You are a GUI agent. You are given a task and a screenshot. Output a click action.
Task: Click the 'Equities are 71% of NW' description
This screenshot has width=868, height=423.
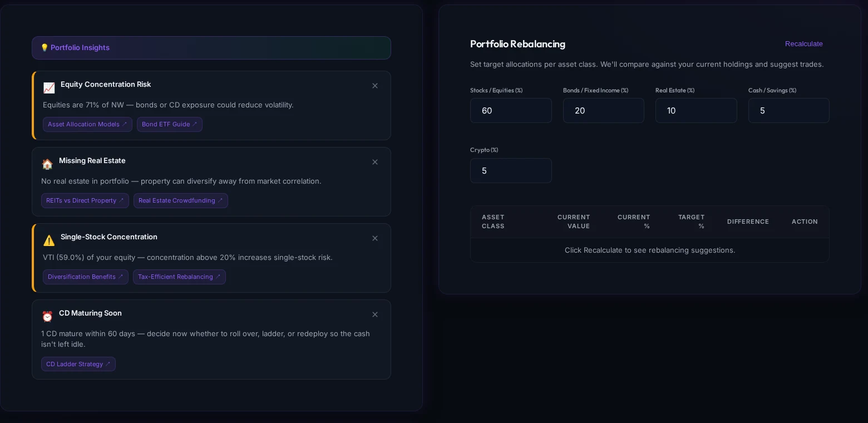coord(168,105)
